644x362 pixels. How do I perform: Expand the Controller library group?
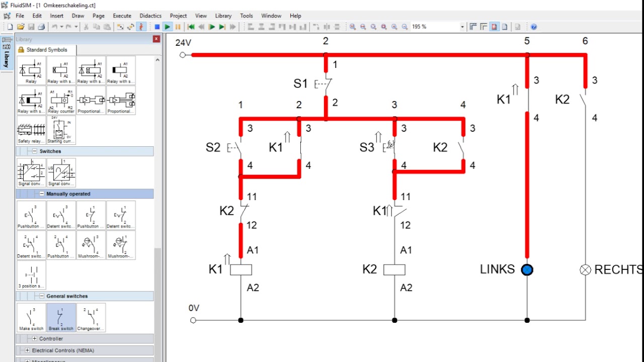pyautogui.click(x=35, y=338)
